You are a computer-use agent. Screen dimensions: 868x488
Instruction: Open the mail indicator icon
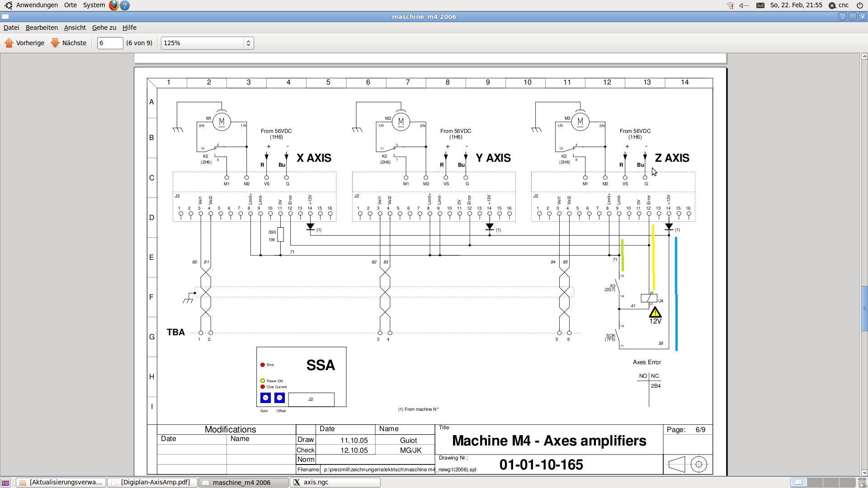tap(760, 5)
